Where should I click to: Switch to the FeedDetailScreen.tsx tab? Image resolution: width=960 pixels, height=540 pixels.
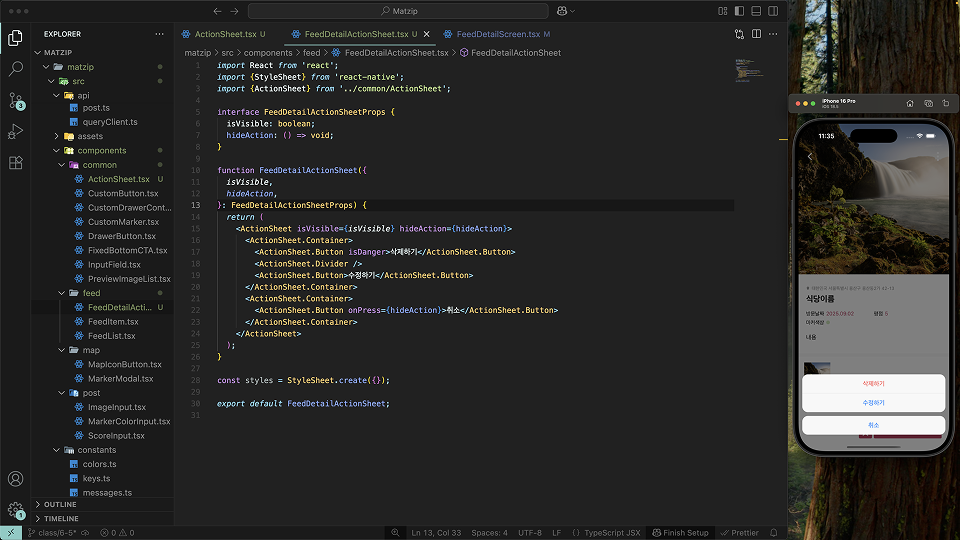[498, 34]
